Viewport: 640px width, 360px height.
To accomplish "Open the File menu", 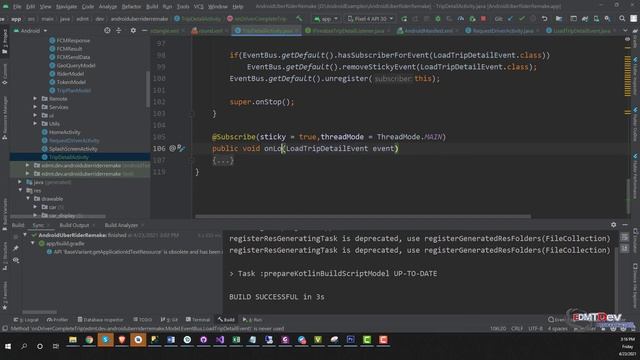I will coord(17,7).
